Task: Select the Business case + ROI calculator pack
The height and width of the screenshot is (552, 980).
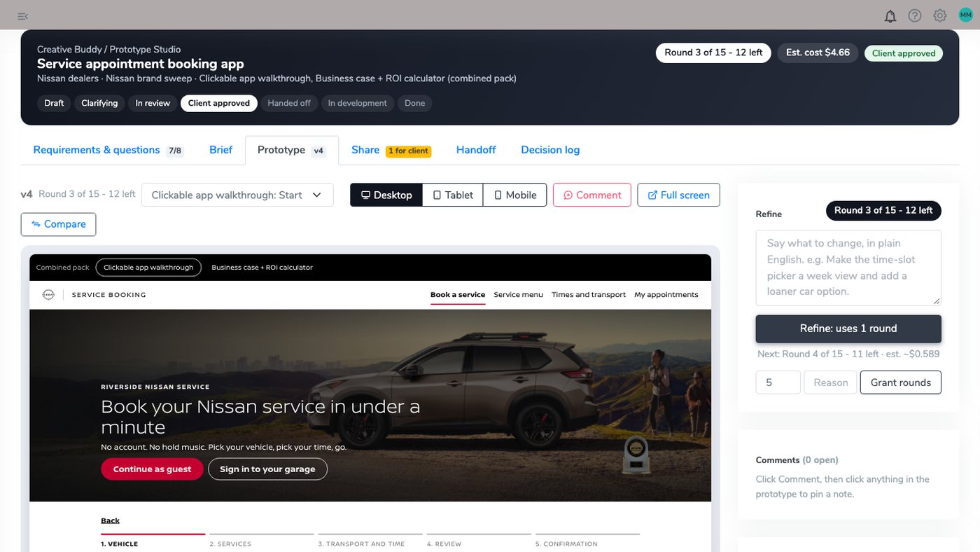Action: 262,268
